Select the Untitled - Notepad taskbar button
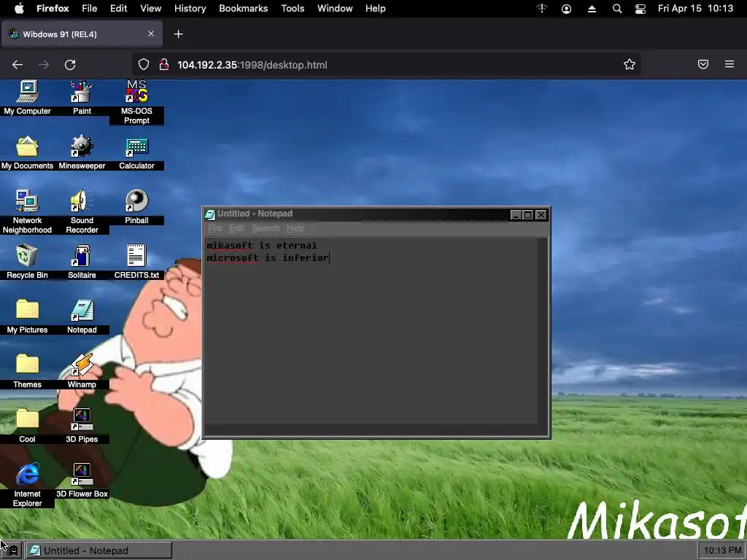The height and width of the screenshot is (560, 747). pyautogui.click(x=98, y=551)
